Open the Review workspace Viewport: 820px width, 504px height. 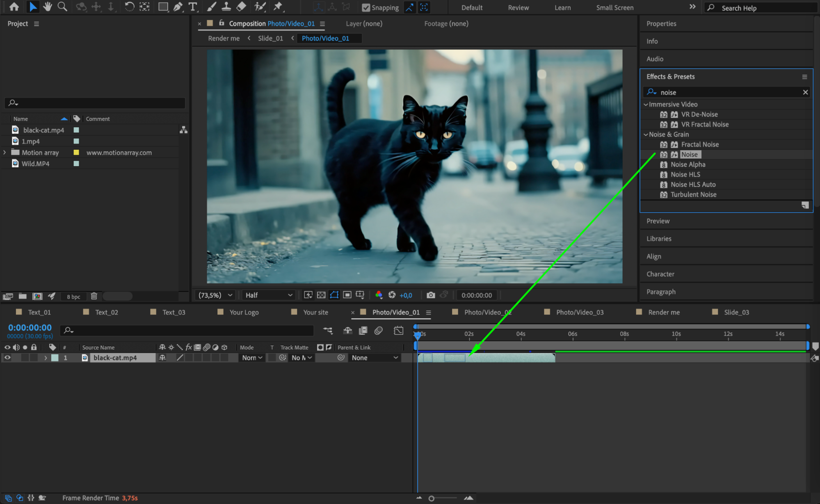coord(518,7)
